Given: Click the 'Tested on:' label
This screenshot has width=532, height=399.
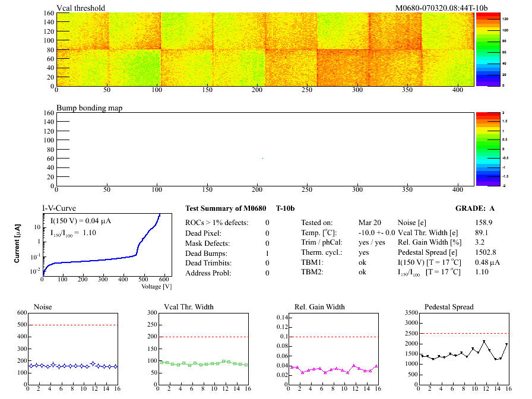Looking at the screenshot, I should 318,223.
